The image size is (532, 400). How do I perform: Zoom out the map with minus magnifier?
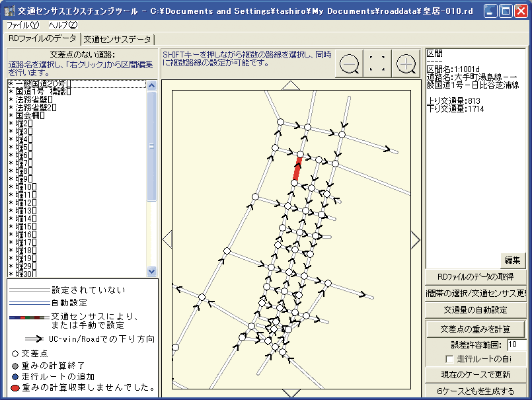(x=349, y=63)
